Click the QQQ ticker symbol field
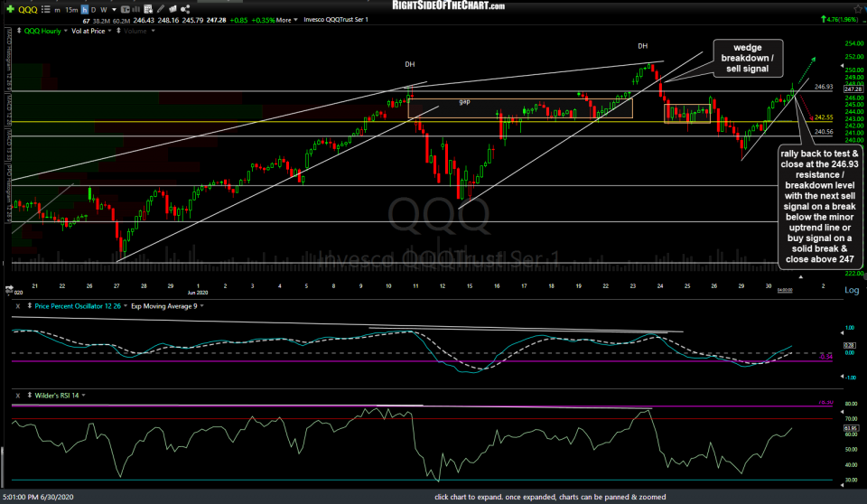This screenshot has height=504, width=867. [28, 10]
